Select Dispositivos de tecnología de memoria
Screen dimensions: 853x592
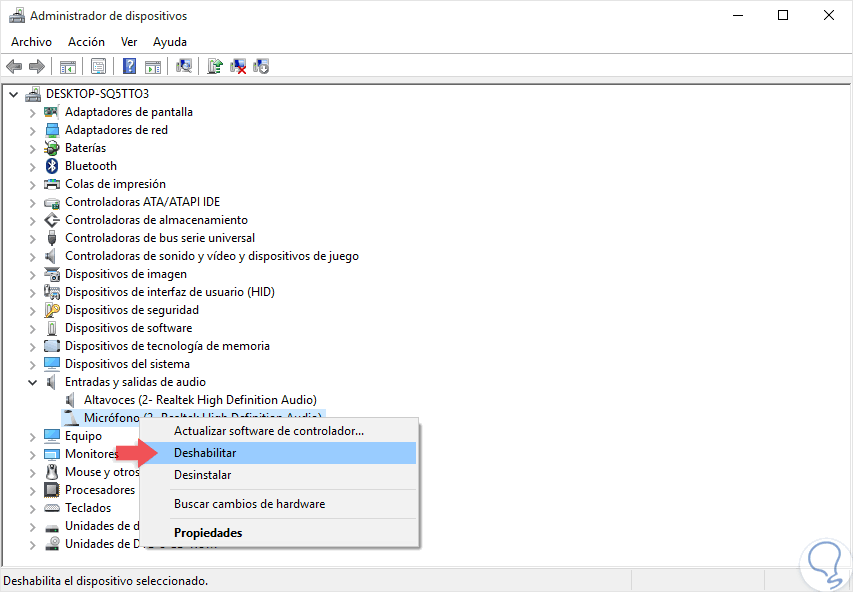click(x=168, y=346)
